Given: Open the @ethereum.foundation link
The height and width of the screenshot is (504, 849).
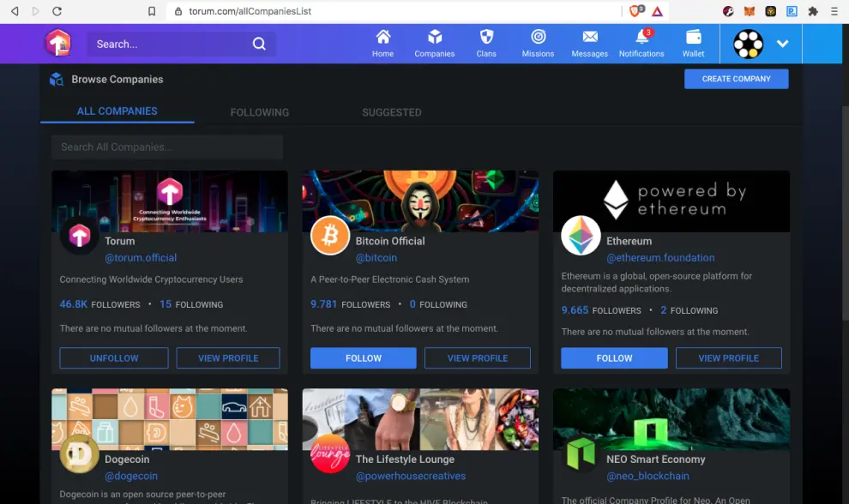Looking at the screenshot, I should click(660, 258).
